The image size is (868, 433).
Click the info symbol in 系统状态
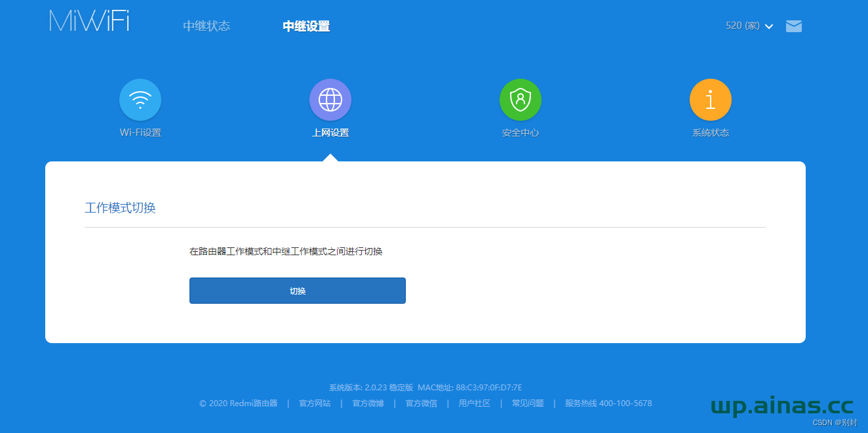pyautogui.click(x=710, y=99)
